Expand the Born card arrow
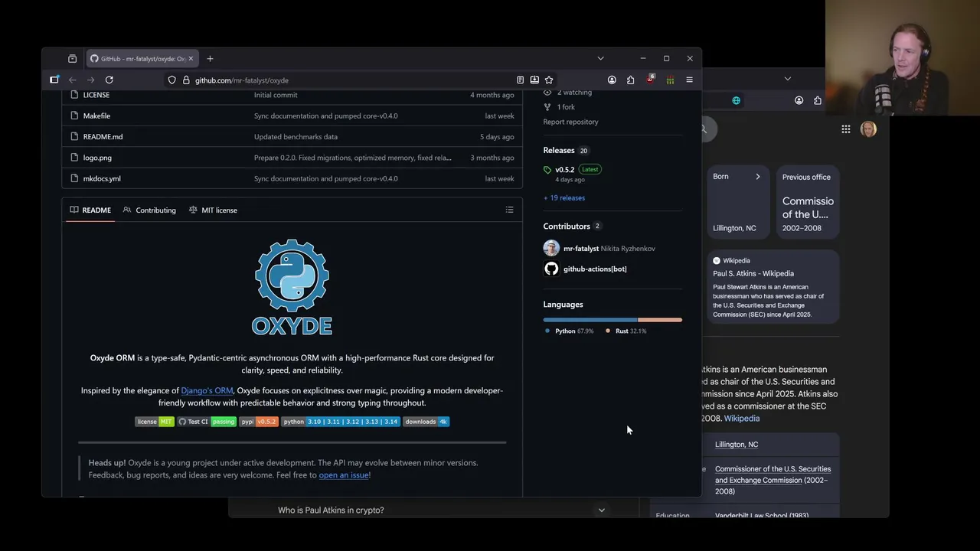The height and width of the screenshot is (551, 980). (x=758, y=177)
